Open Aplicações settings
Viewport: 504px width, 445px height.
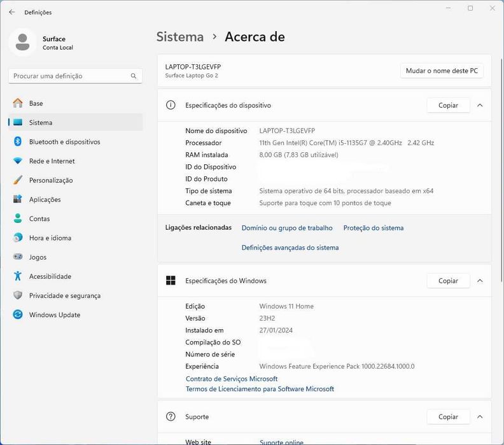click(x=76, y=199)
